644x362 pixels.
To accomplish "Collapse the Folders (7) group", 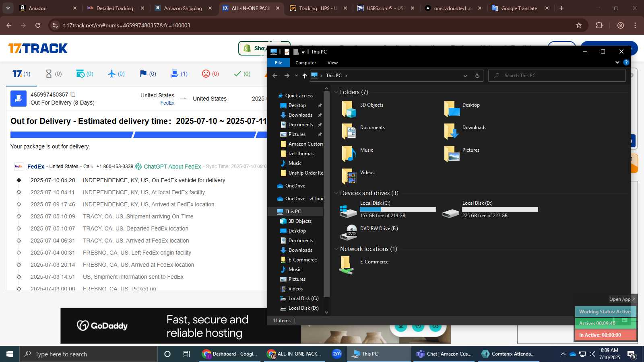I will coord(336,92).
